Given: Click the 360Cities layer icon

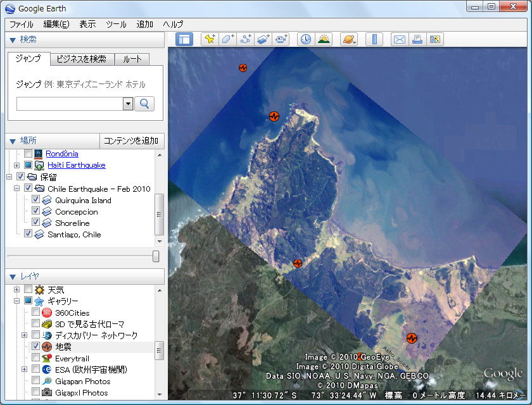Looking at the screenshot, I should (47, 313).
